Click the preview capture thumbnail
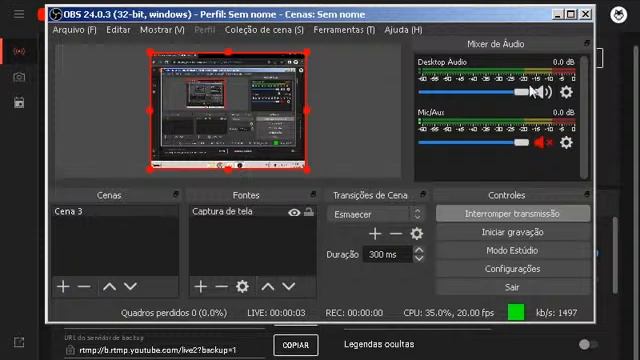640x360 pixels. 229,110
